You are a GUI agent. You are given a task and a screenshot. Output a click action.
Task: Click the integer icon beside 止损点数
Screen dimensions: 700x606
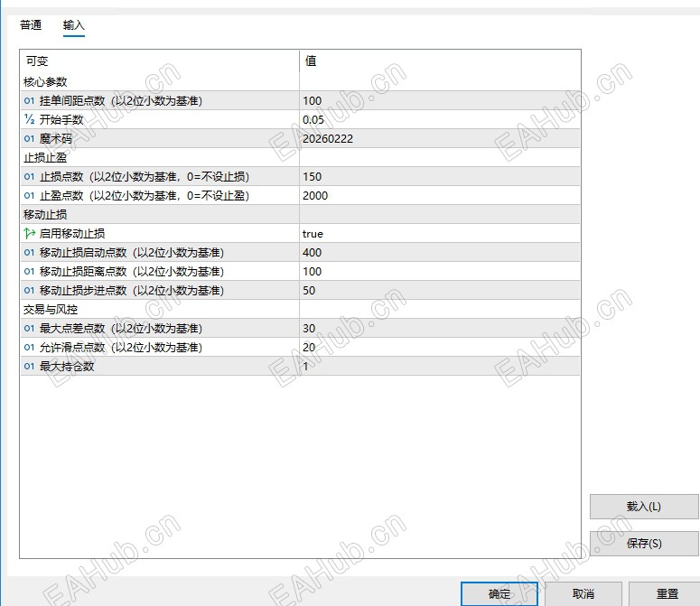tap(29, 177)
